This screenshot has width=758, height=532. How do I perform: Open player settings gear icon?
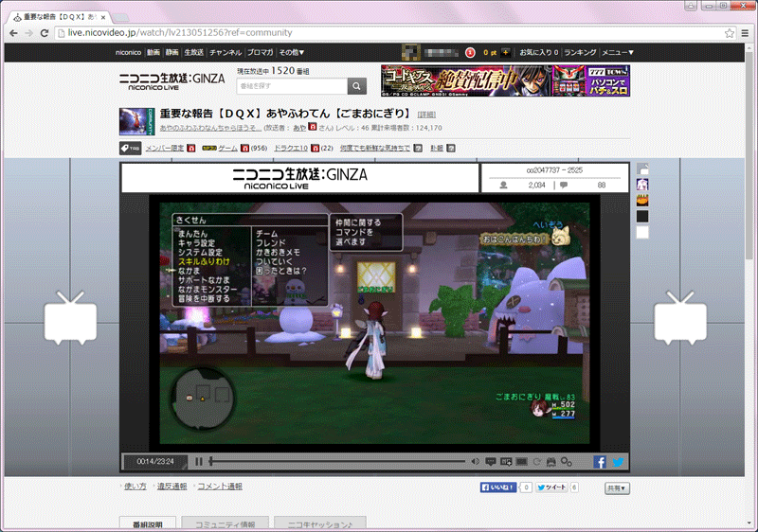pos(566,462)
